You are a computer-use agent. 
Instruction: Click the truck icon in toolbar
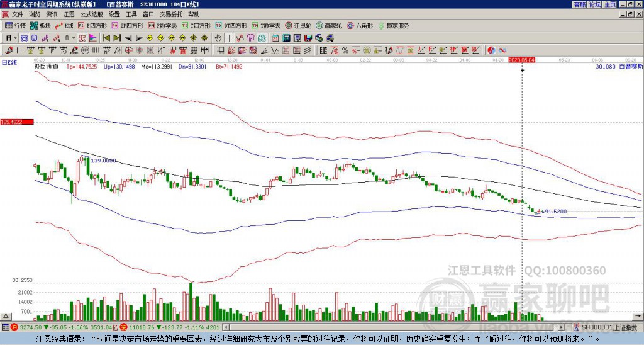330,38
